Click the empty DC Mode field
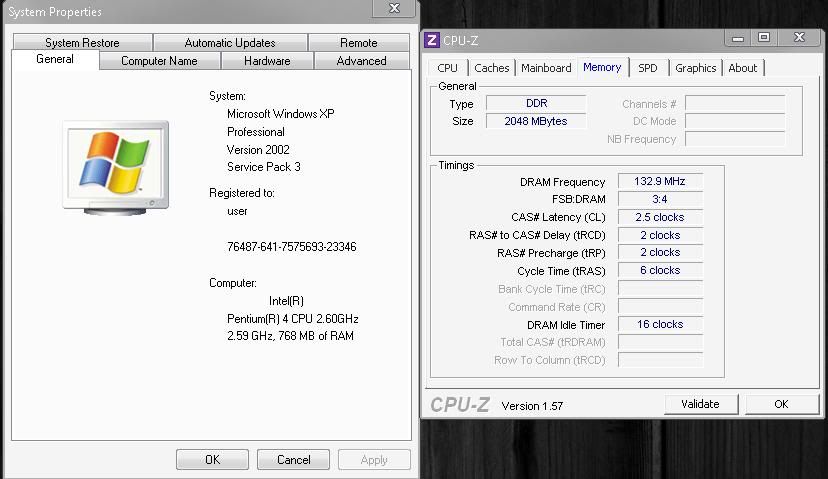 point(735,121)
